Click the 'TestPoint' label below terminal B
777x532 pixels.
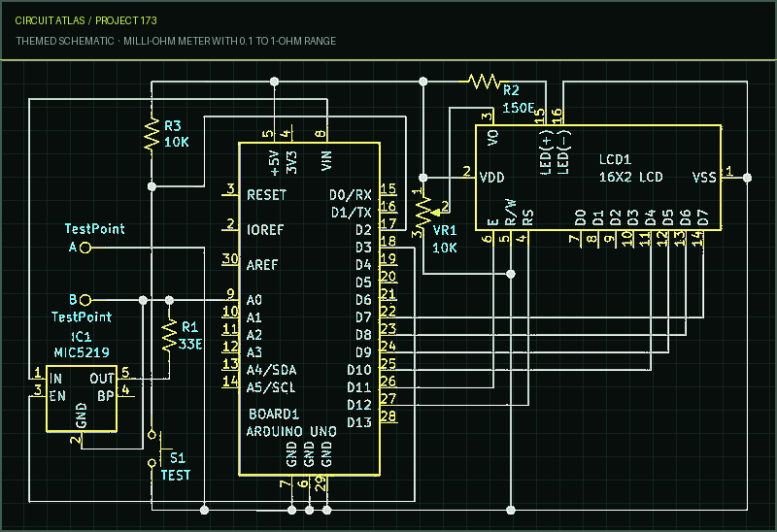[82, 317]
